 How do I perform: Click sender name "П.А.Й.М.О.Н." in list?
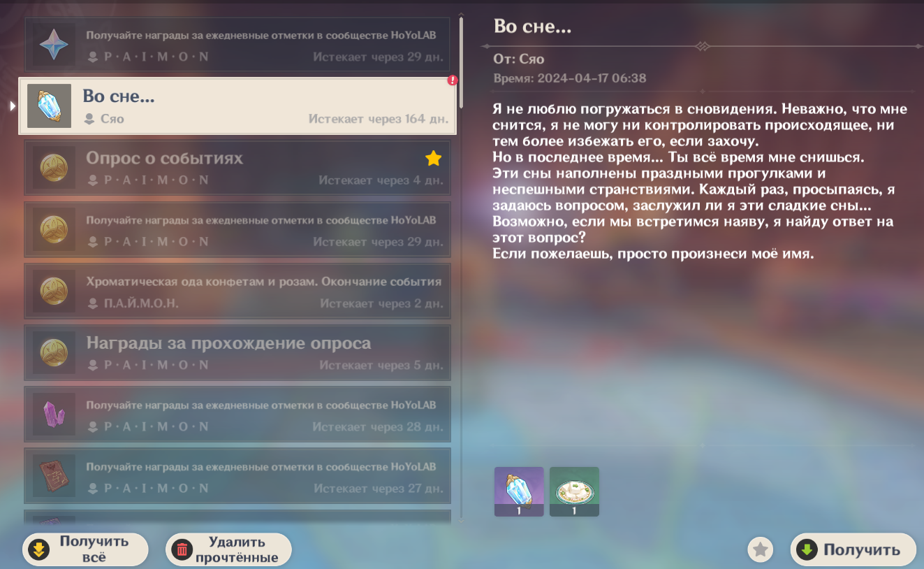tap(142, 303)
